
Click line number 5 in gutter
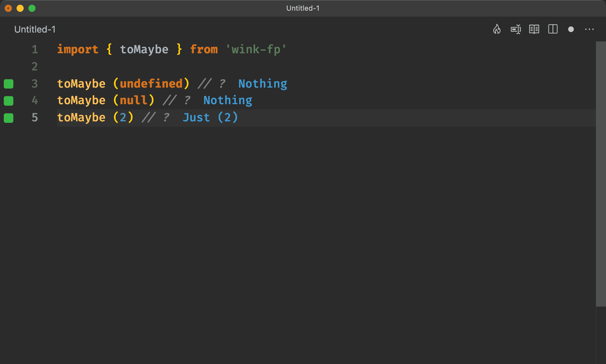click(x=35, y=118)
